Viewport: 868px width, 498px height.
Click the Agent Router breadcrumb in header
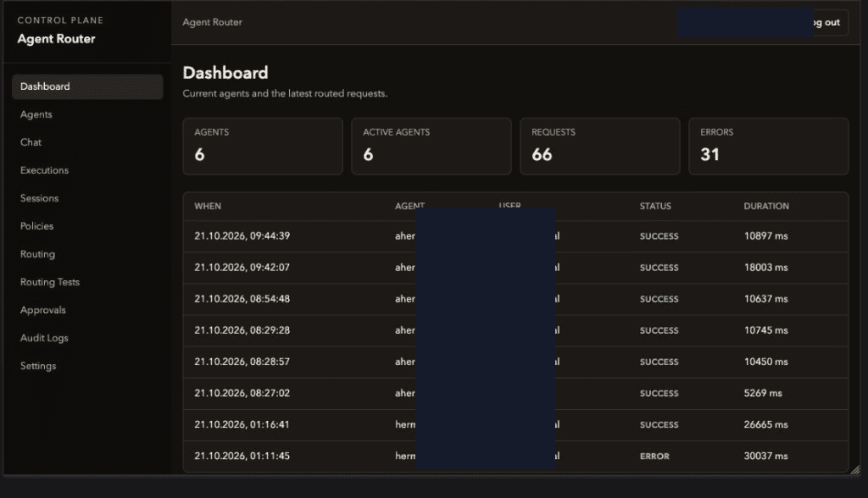click(212, 22)
